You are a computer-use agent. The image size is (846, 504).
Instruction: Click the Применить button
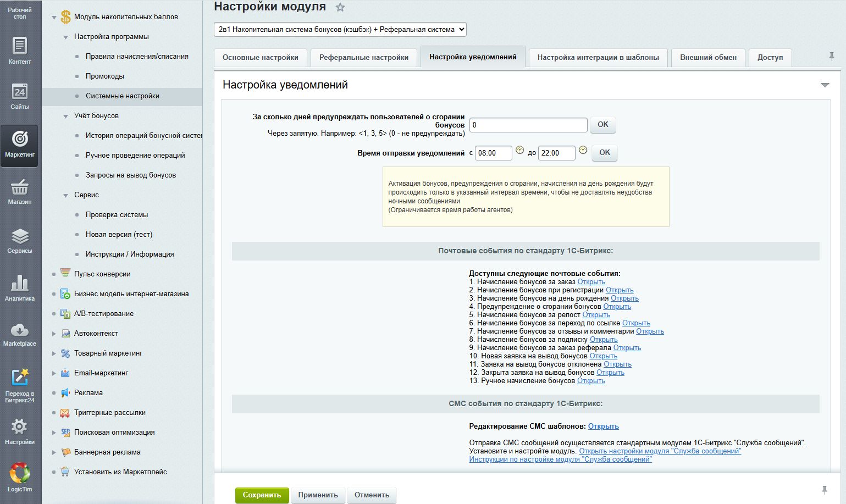[318, 495]
